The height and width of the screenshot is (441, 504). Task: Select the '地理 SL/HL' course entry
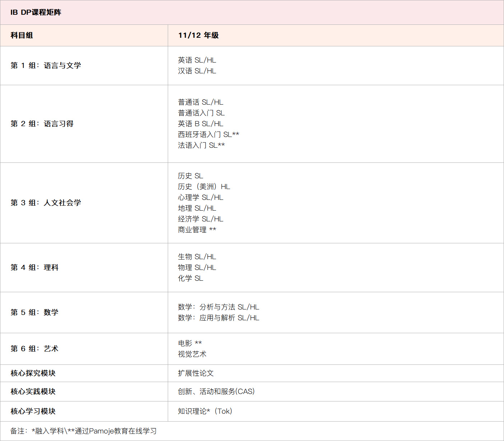(x=197, y=208)
